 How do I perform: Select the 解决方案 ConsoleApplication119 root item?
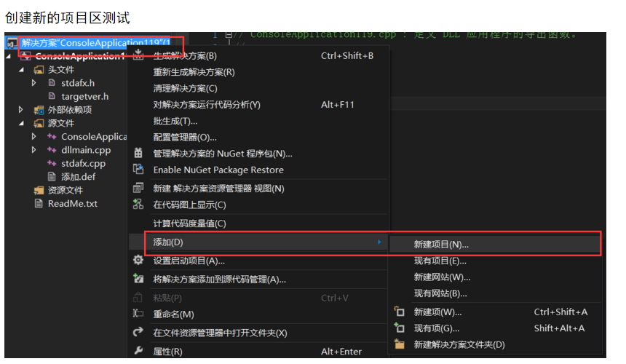96,42
